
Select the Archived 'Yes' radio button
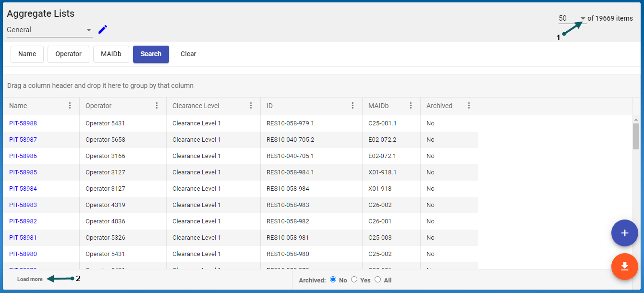coord(354,280)
